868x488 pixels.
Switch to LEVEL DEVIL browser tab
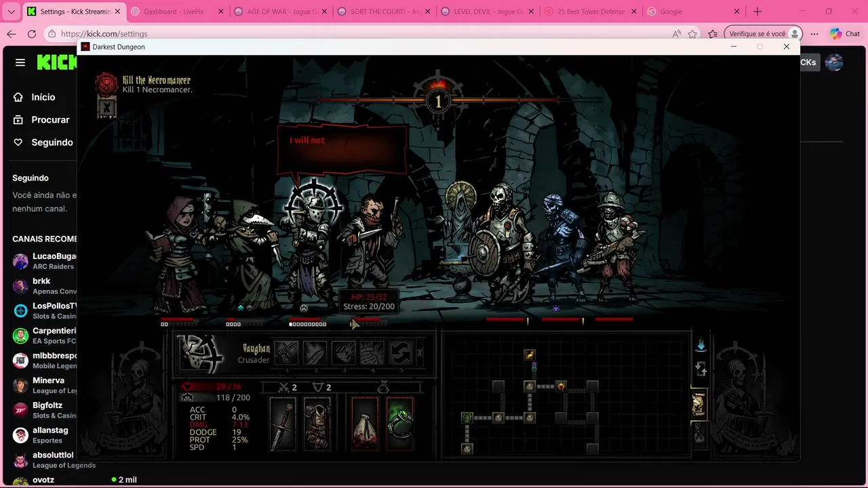pos(486,12)
